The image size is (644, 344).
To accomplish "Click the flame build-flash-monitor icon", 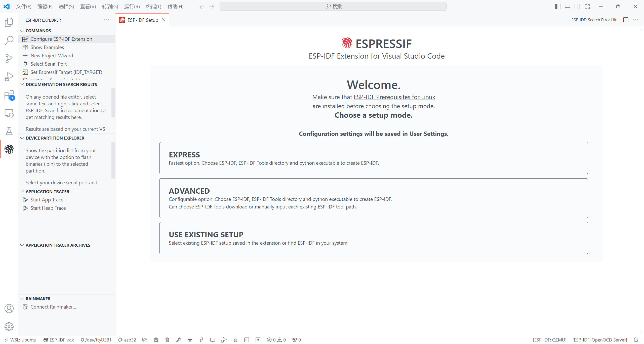I will point(235,340).
